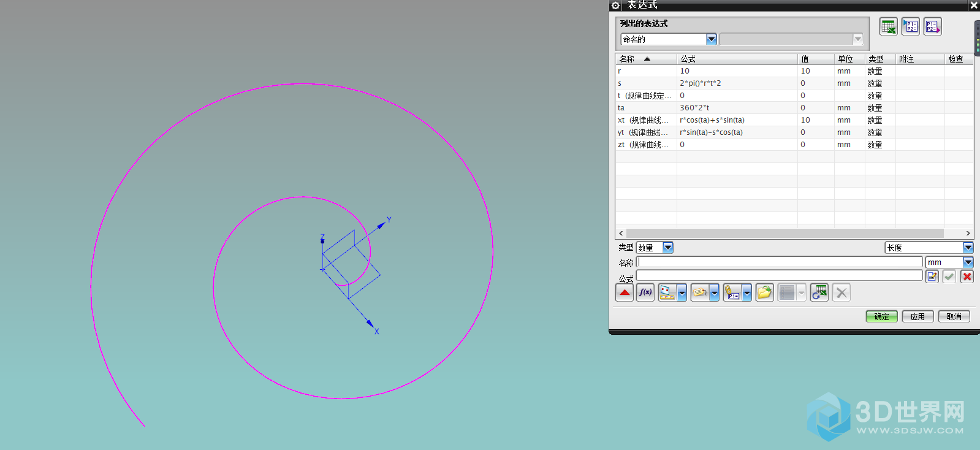Screen dimensions: 980x450
Task: Open the f(x) function insert tool
Action: point(645,292)
